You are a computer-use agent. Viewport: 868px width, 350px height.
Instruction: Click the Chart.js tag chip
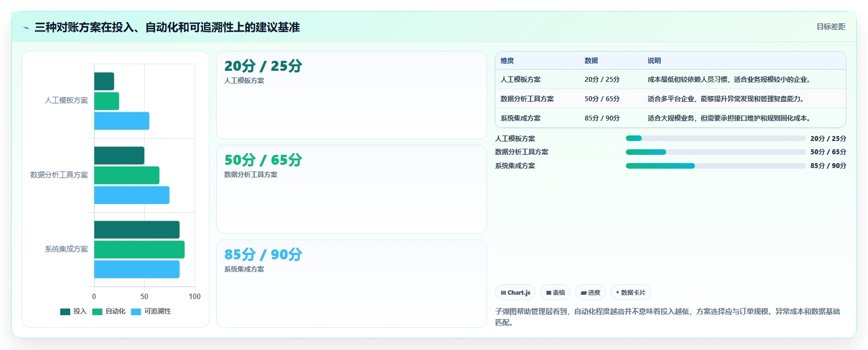515,292
